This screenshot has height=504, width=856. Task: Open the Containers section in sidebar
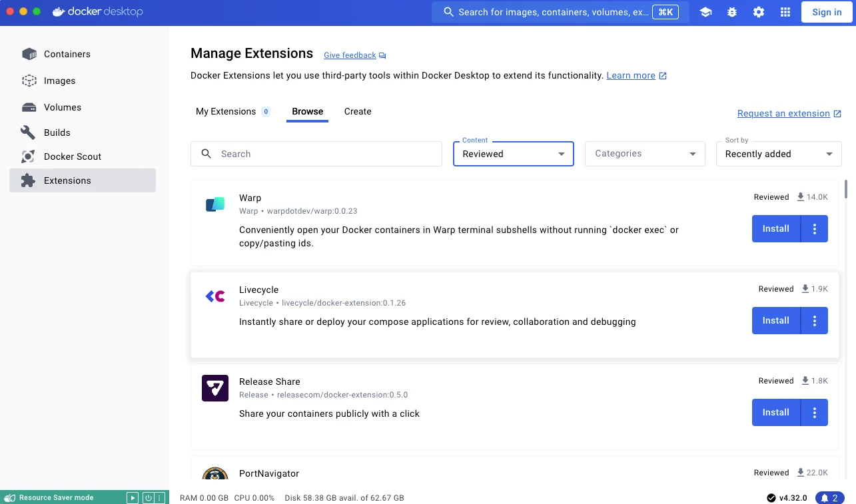(68, 54)
